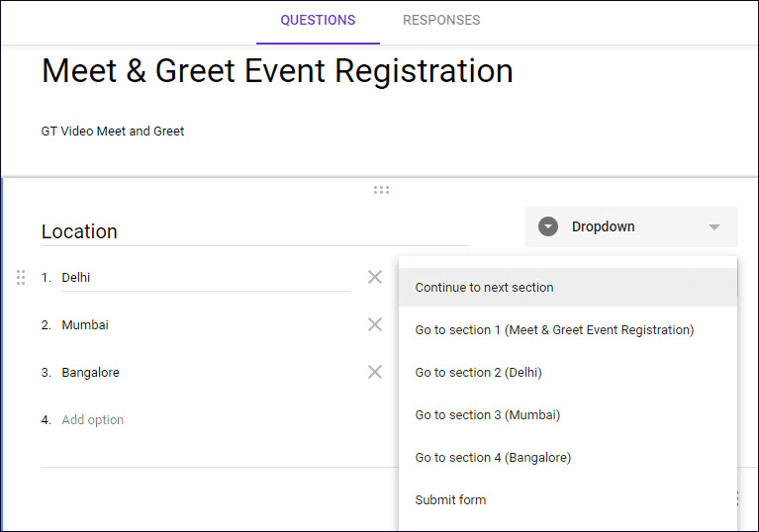Click Add option placeholder
The height and width of the screenshot is (532, 759).
(92, 420)
